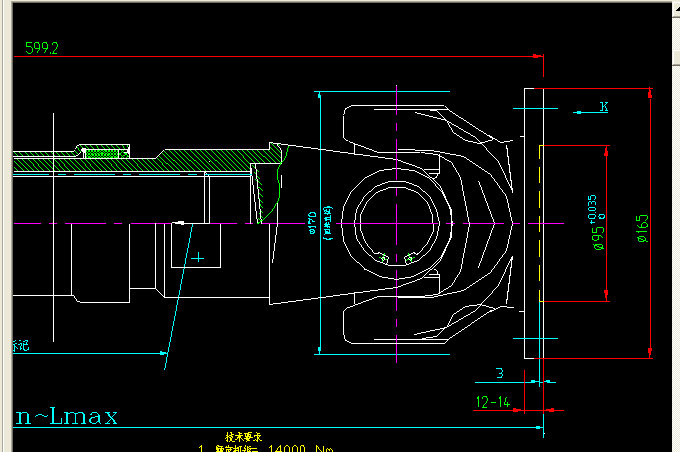Click the white plus marker in the shaft box
Viewport: 680px width, 452px height.
(198, 257)
